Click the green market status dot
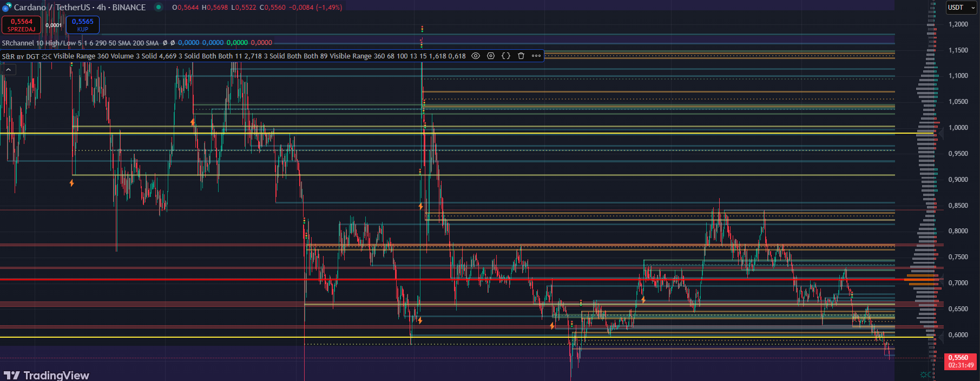This screenshot has height=381, width=980. pos(159,7)
